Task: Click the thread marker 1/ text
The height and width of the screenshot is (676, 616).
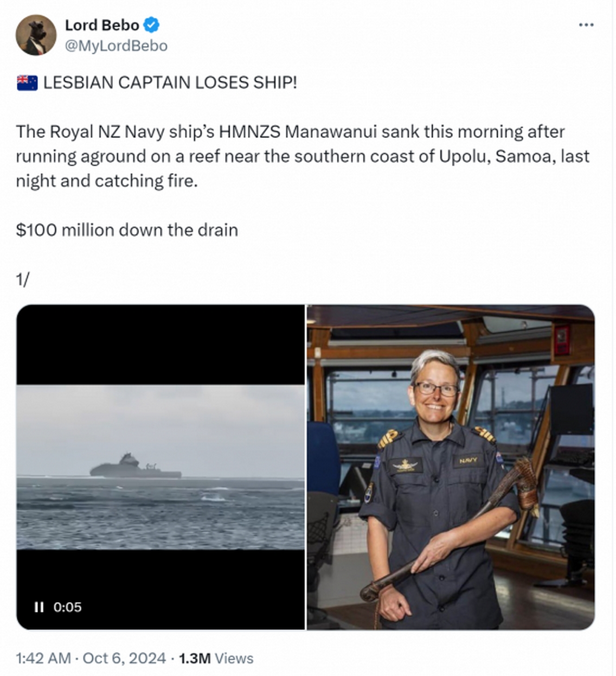Action: pos(22,279)
